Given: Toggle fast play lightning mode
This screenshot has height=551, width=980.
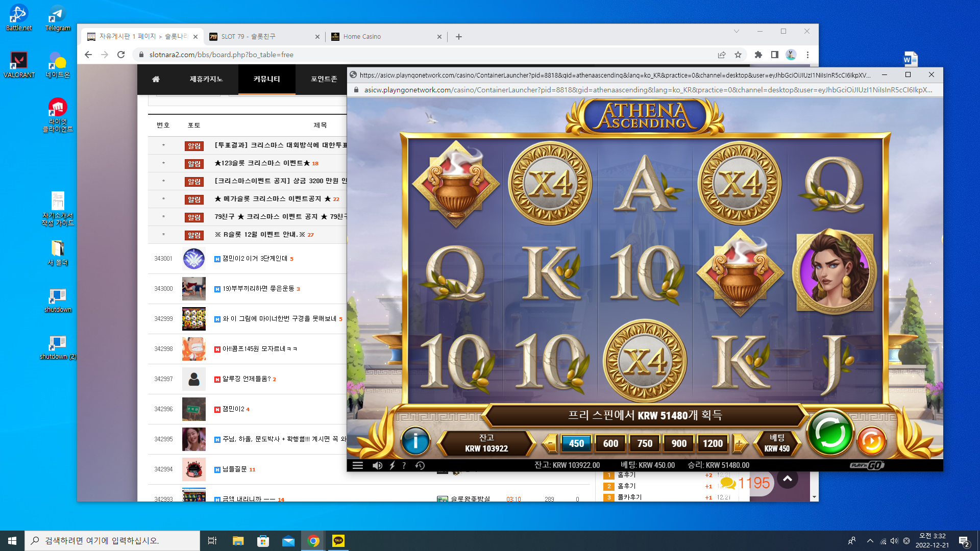Looking at the screenshot, I should tap(392, 465).
